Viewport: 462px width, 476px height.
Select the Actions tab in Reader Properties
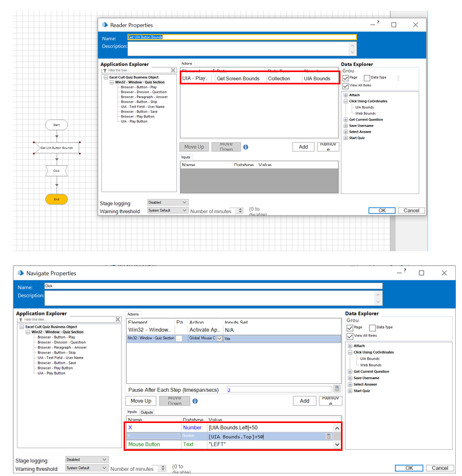pyautogui.click(x=186, y=63)
